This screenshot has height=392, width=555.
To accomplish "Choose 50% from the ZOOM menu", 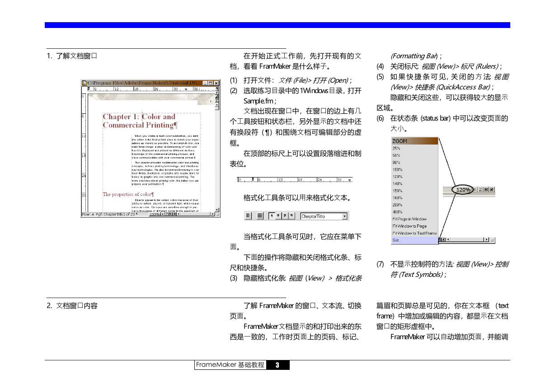I will point(396,155).
